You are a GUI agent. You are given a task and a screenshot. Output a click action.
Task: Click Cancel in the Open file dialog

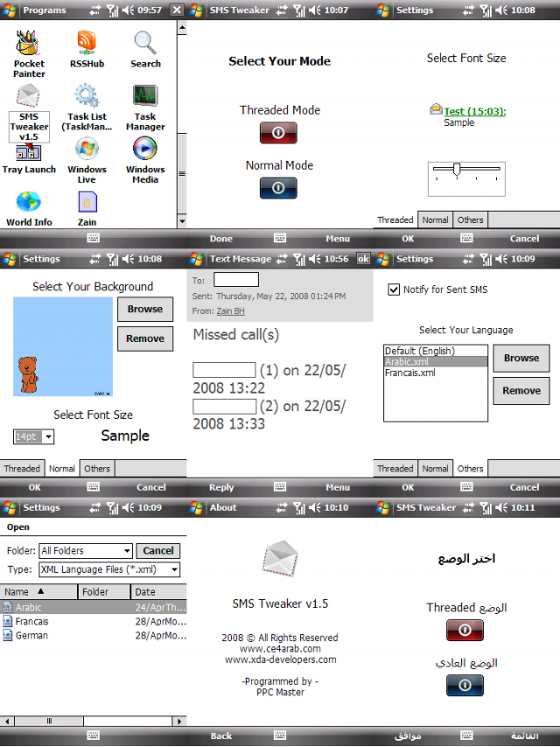tap(158, 551)
